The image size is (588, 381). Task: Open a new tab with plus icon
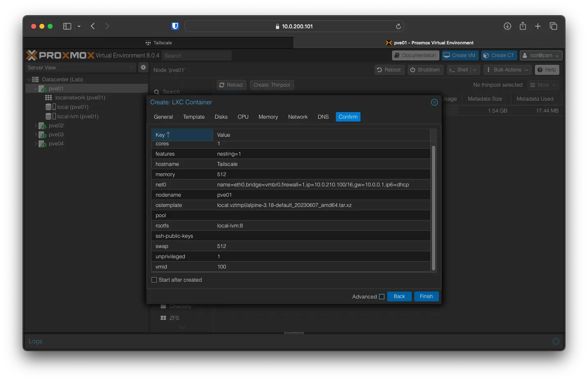[x=537, y=26]
